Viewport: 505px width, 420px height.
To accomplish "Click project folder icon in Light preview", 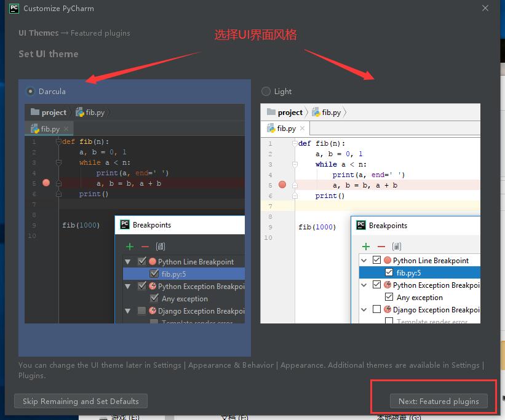I will tap(271, 112).
